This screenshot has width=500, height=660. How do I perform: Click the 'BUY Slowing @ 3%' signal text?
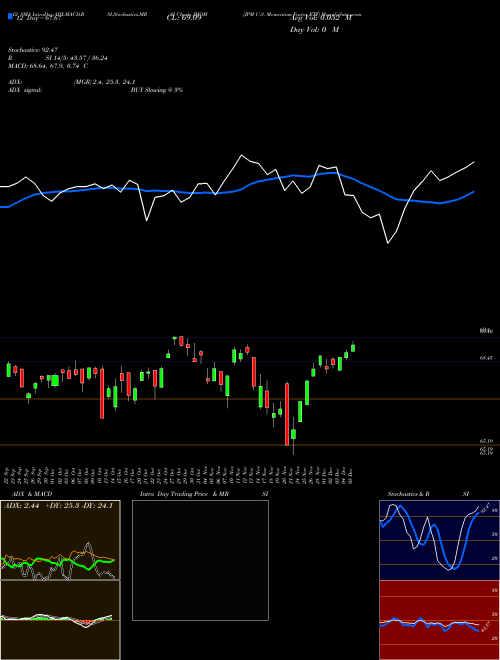[157, 90]
